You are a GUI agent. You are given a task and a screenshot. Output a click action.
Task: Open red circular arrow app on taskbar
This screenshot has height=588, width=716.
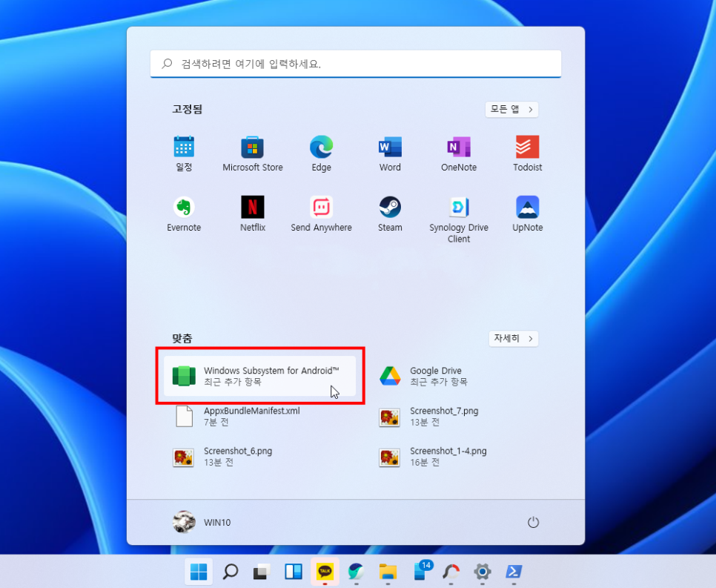451,572
